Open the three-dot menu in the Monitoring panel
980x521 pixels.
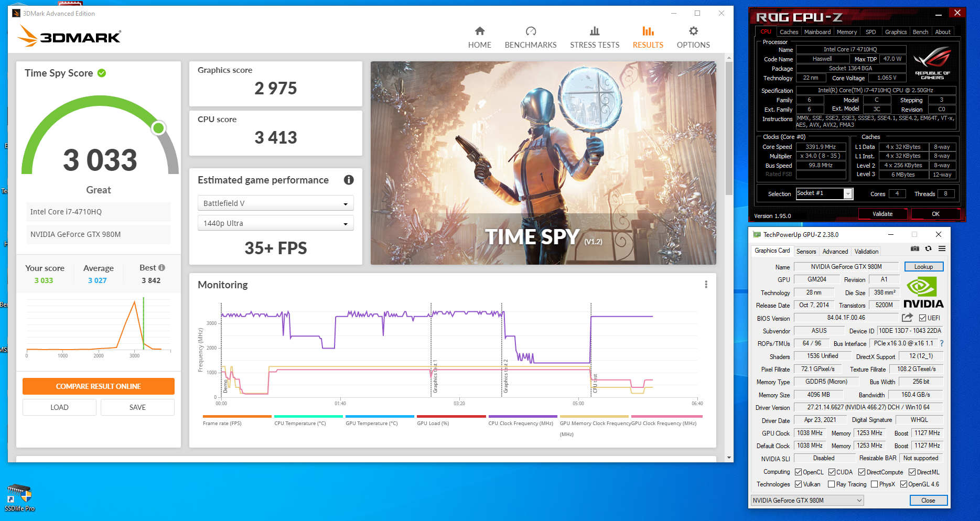pos(706,284)
